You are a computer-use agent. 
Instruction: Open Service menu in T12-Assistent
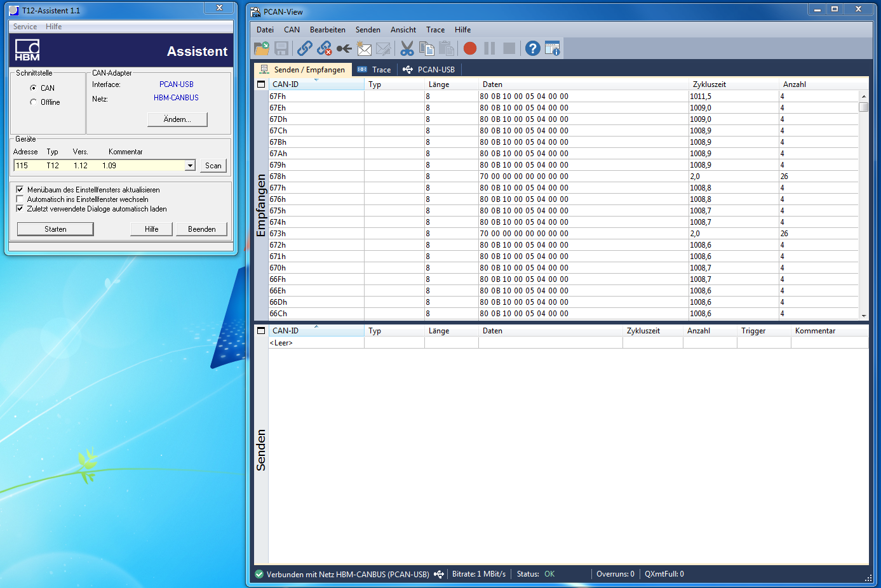coord(25,27)
